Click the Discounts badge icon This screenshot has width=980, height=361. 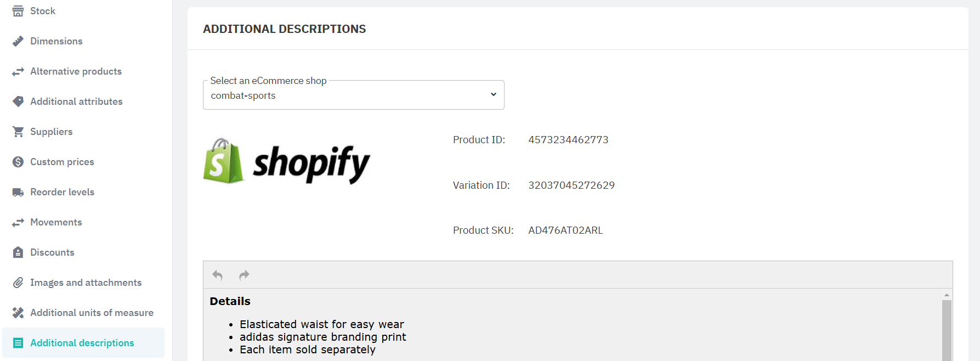(x=18, y=252)
